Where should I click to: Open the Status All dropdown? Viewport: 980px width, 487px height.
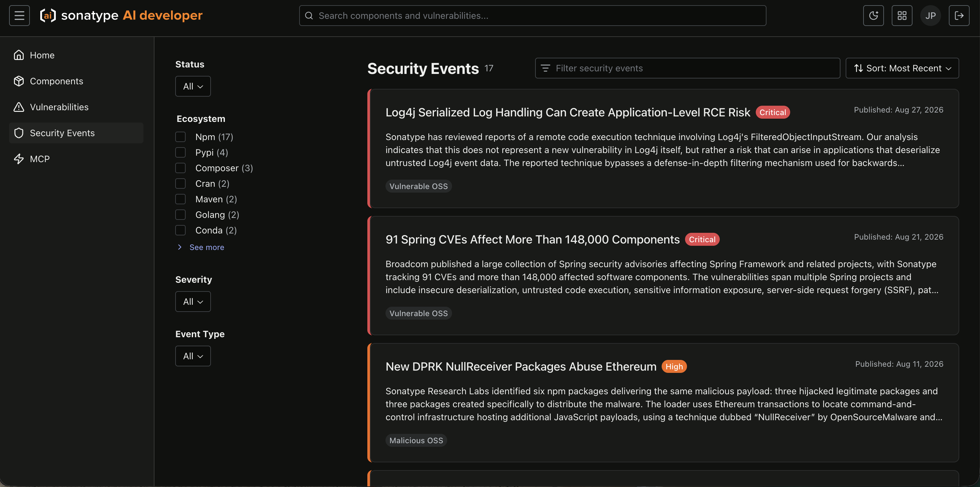[193, 86]
